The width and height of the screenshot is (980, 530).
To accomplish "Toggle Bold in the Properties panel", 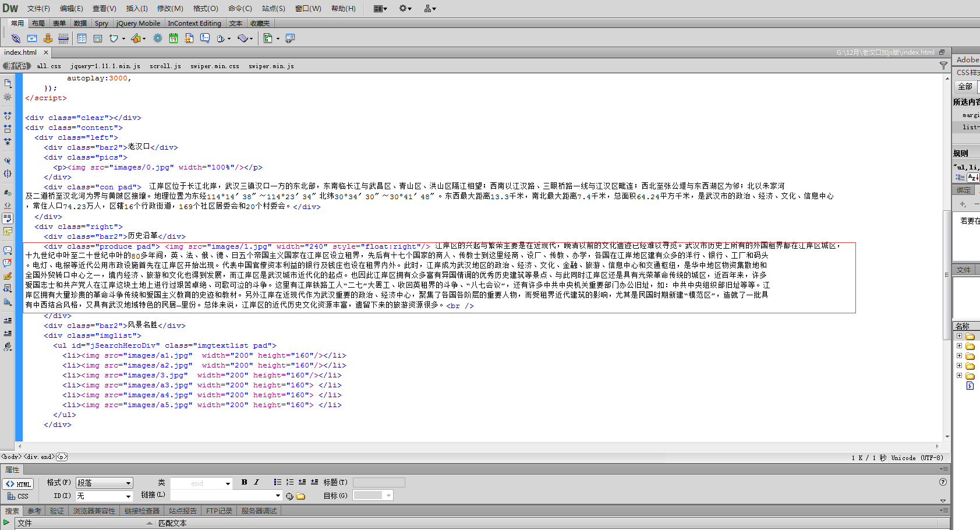I will click(244, 482).
